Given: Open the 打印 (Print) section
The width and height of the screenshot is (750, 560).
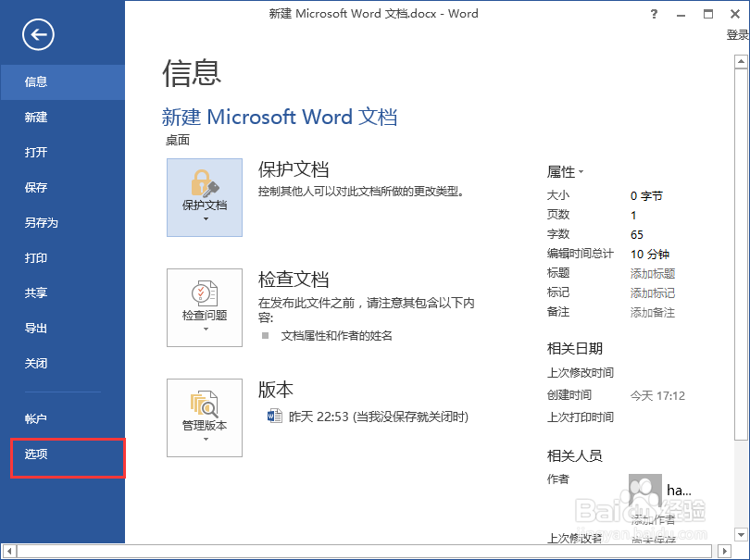Looking at the screenshot, I should pos(36,257).
